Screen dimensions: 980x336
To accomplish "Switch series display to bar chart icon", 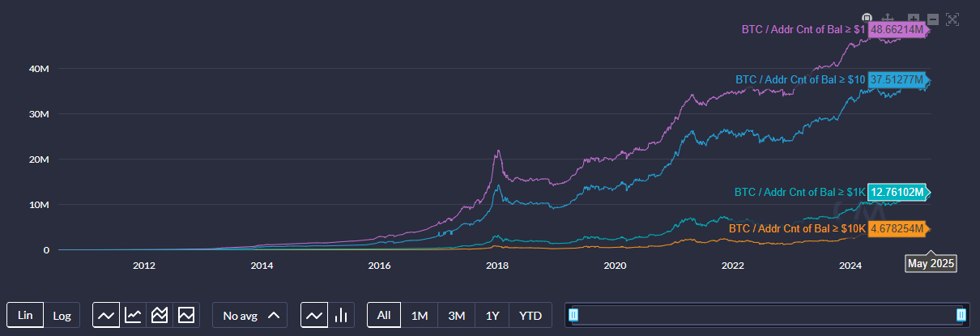I will pos(341,315).
